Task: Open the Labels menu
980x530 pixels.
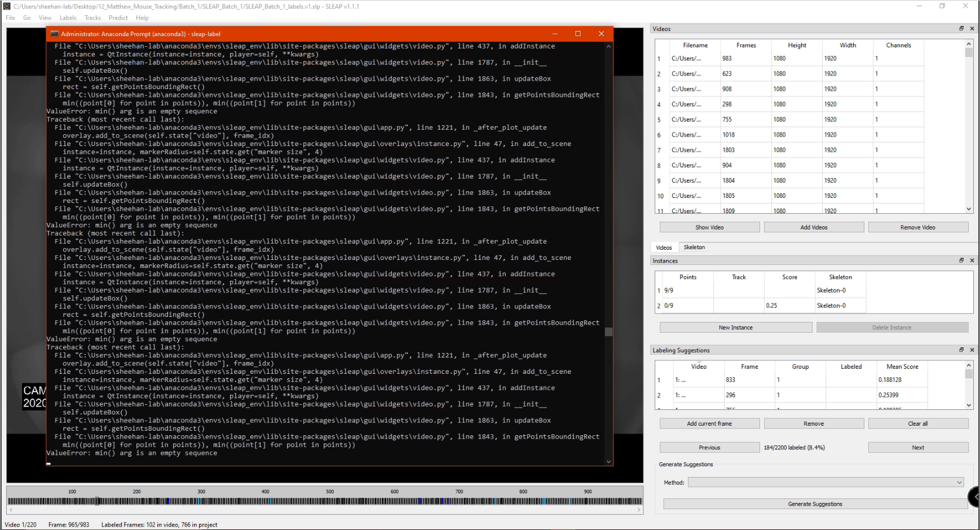Action: pos(68,17)
